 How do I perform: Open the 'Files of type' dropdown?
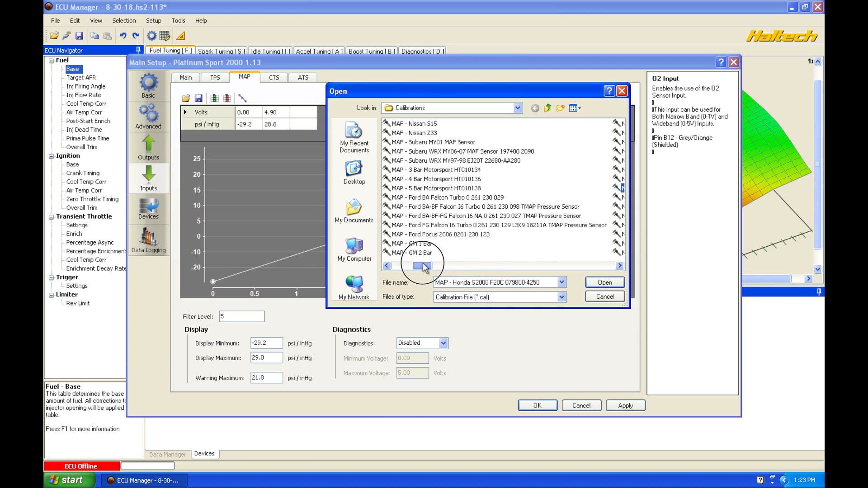click(x=561, y=297)
